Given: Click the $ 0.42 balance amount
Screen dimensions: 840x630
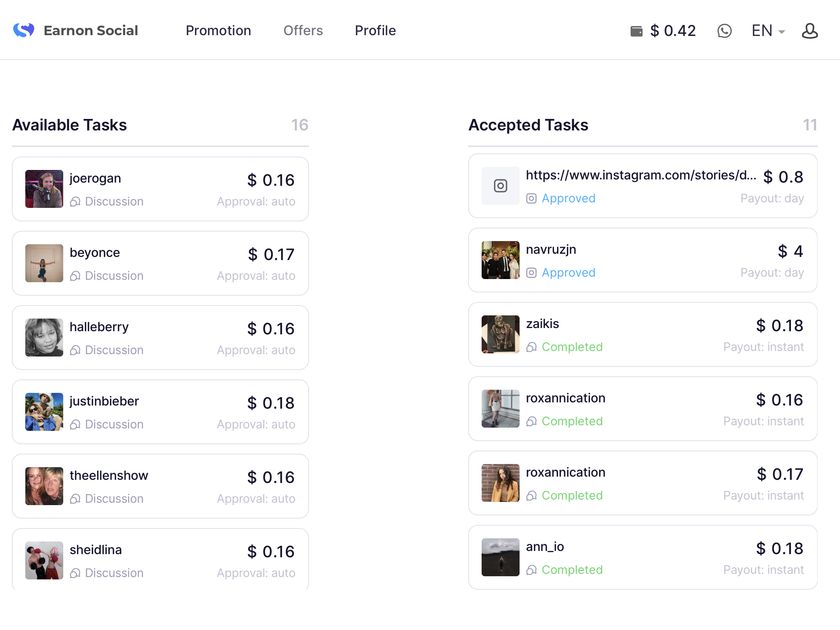Looking at the screenshot, I should 673,31.
